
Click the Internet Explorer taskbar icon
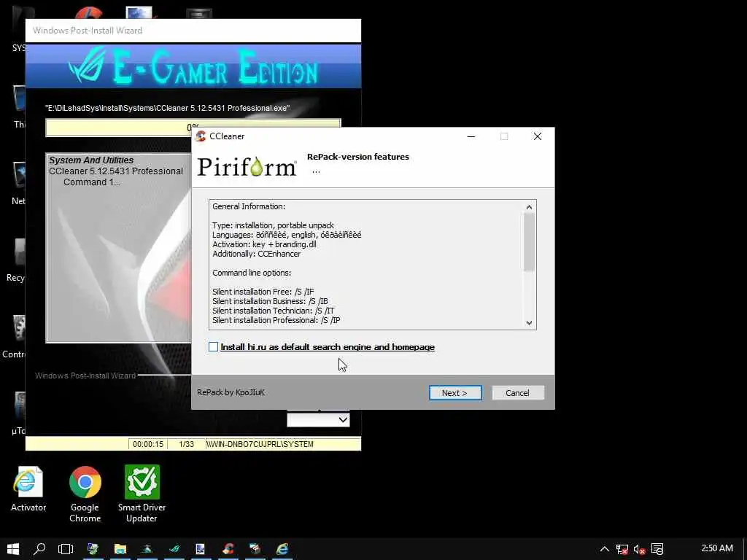(282, 549)
